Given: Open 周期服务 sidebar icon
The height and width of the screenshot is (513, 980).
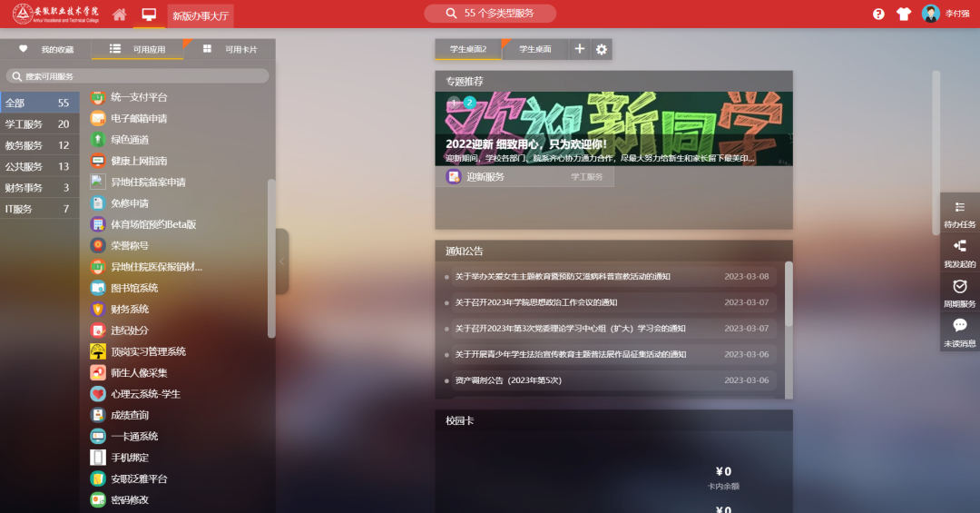Looking at the screenshot, I should (x=959, y=291).
